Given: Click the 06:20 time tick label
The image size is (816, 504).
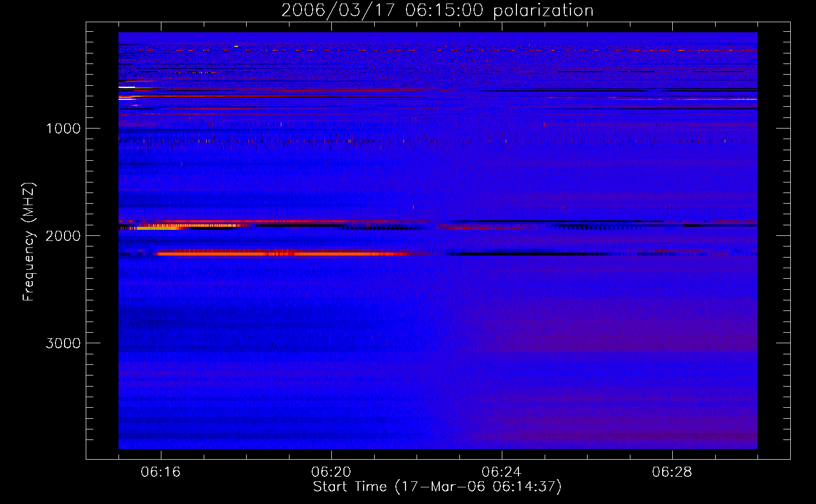Looking at the screenshot, I should tap(331, 472).
